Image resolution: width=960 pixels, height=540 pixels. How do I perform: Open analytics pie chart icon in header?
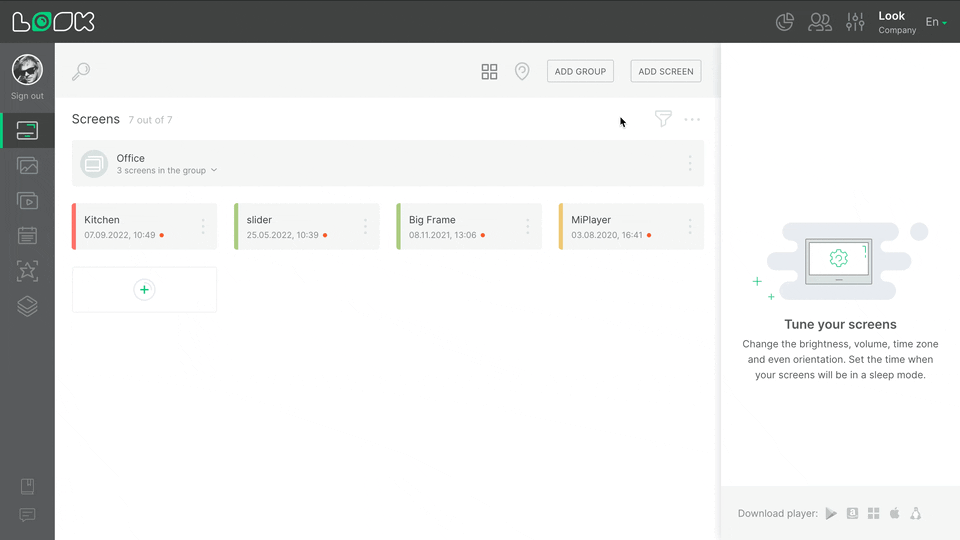coord(785,22)
